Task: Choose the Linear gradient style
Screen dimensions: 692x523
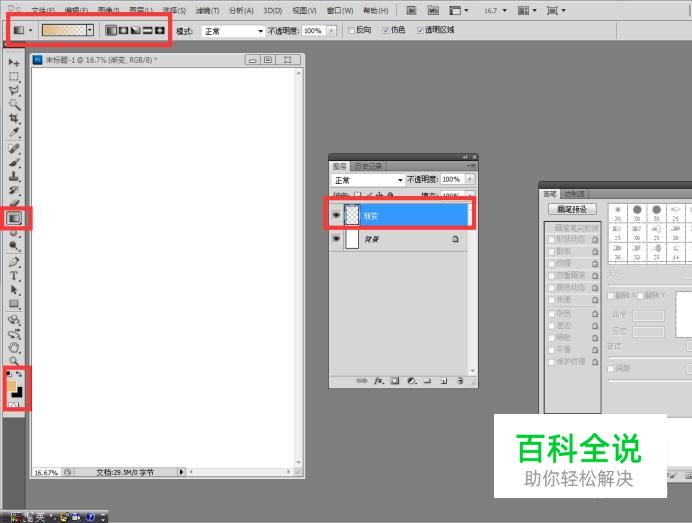Action: [x=111, y=30]
